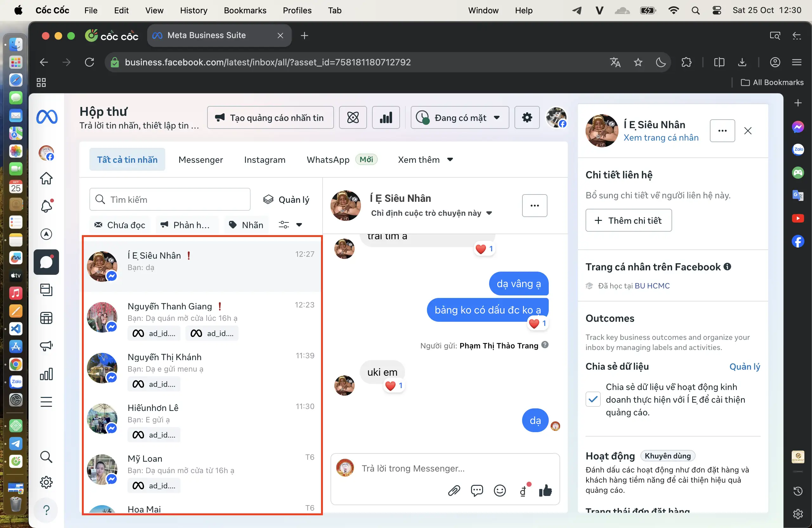Viewport: 812px width, 528px height.
Task: Toggle browser dark mode moon icon
Action: (x=661, y=62)
